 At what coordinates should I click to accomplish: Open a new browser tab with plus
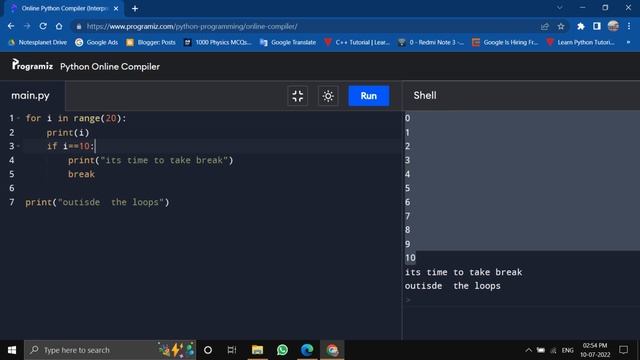(135, 9)
